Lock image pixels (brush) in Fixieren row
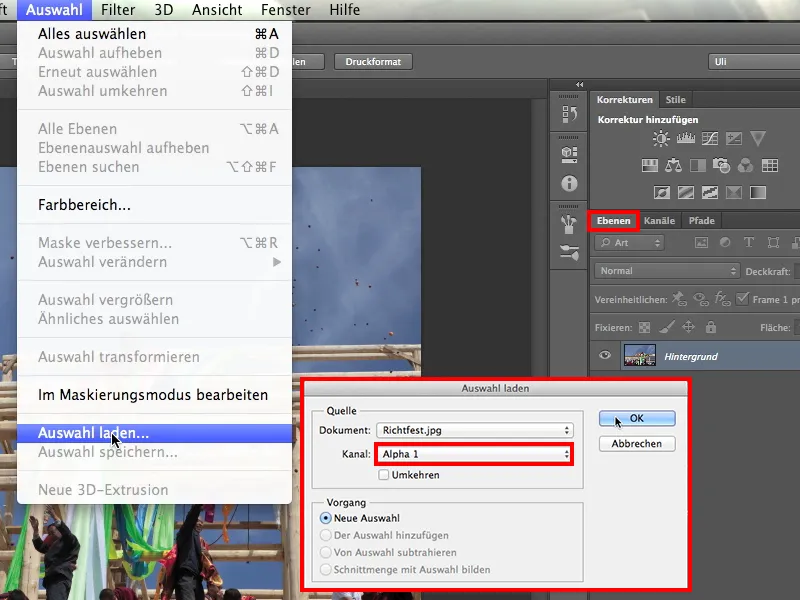The width and height of the screenshot is (800, 600). pos(666,327)
